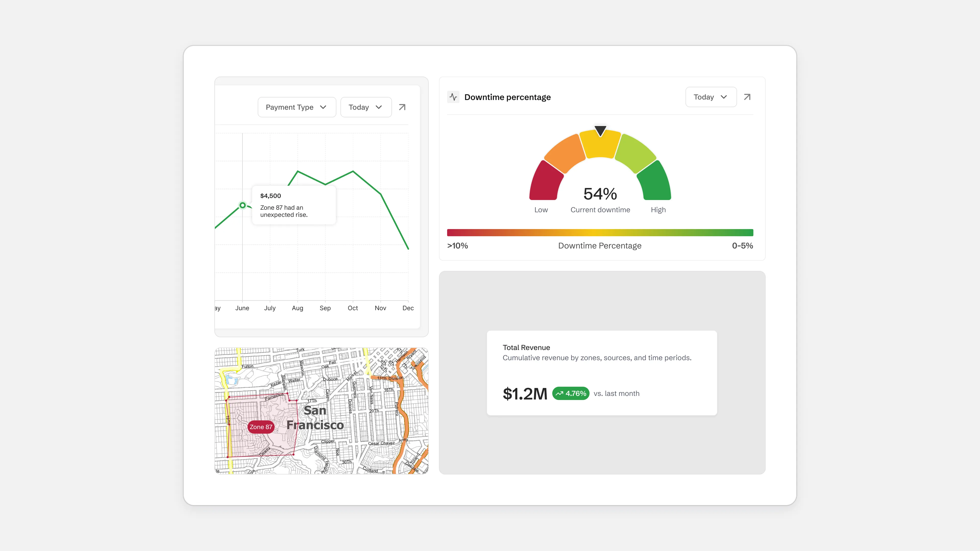Image resolution: width=980 pixels, height=551 pixels.
Task: Click the activity pulse icon beside Downtime percentage
Action: pyautogui.click(x=453, y=97)
